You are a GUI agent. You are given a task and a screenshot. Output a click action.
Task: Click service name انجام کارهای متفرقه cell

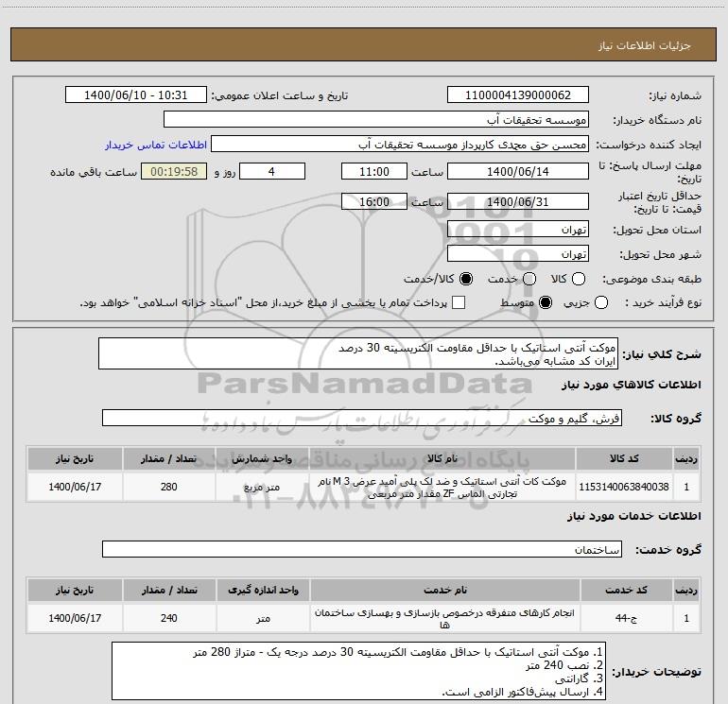[444, 619]
